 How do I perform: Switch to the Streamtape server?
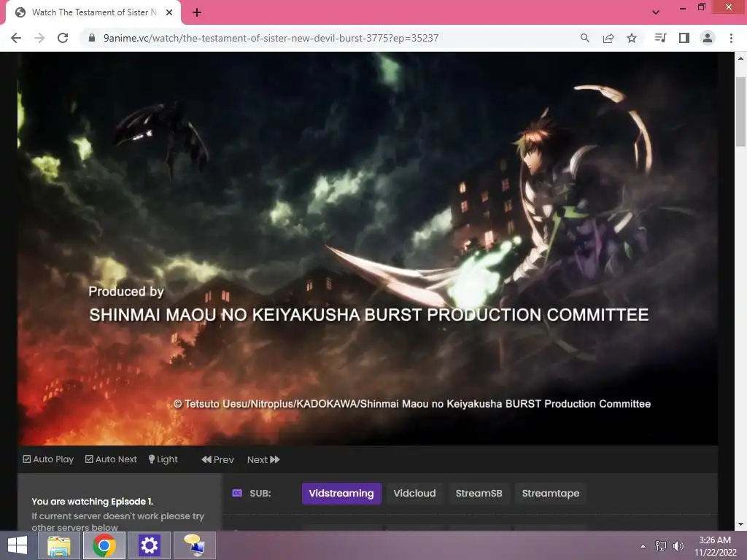550,494
